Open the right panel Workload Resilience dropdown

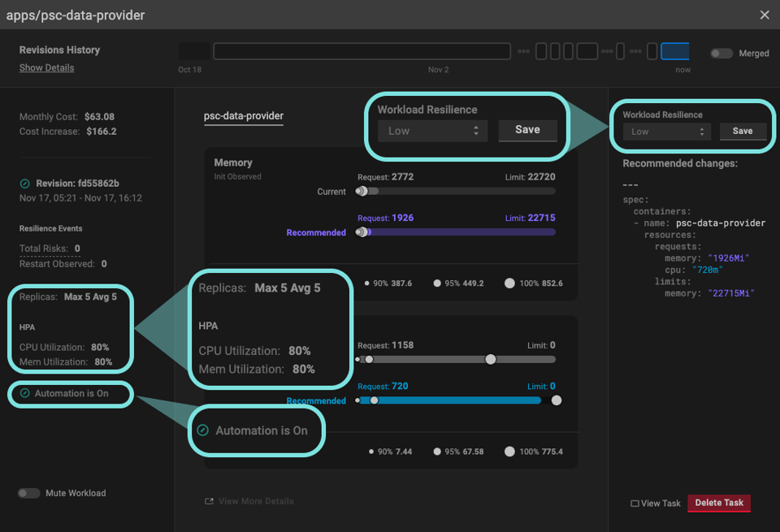click(666, 132)
